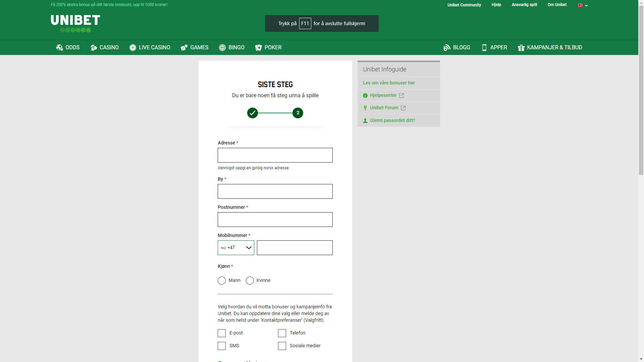Click the person icon beside Glemt passordet
Viewport: 644px width, 362px height.
[x=365, y=121]
